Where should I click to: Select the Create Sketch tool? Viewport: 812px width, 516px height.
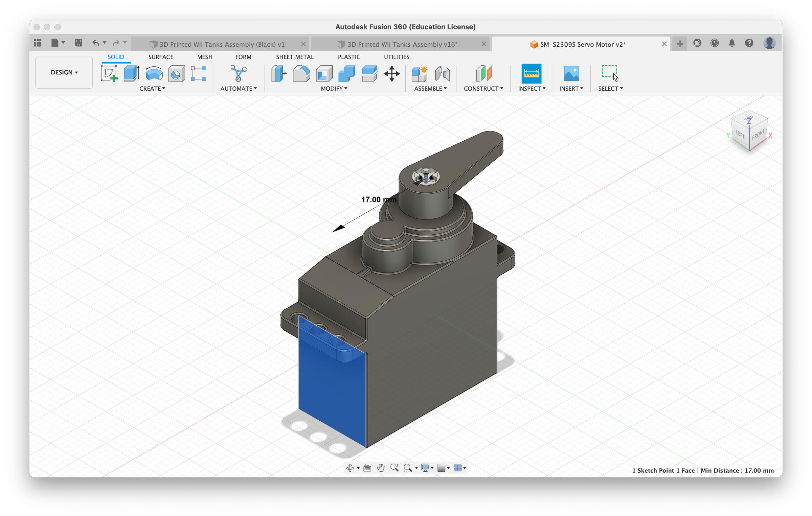[109, 74]
